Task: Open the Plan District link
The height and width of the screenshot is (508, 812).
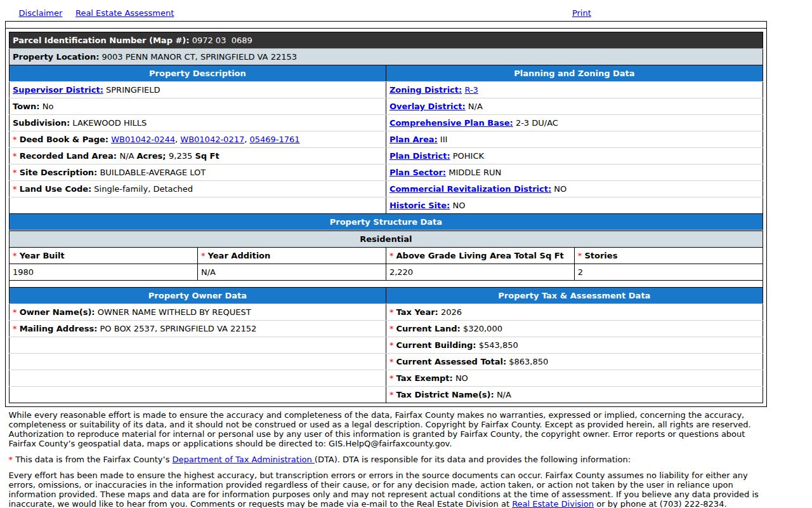Action: click(419, 156)
